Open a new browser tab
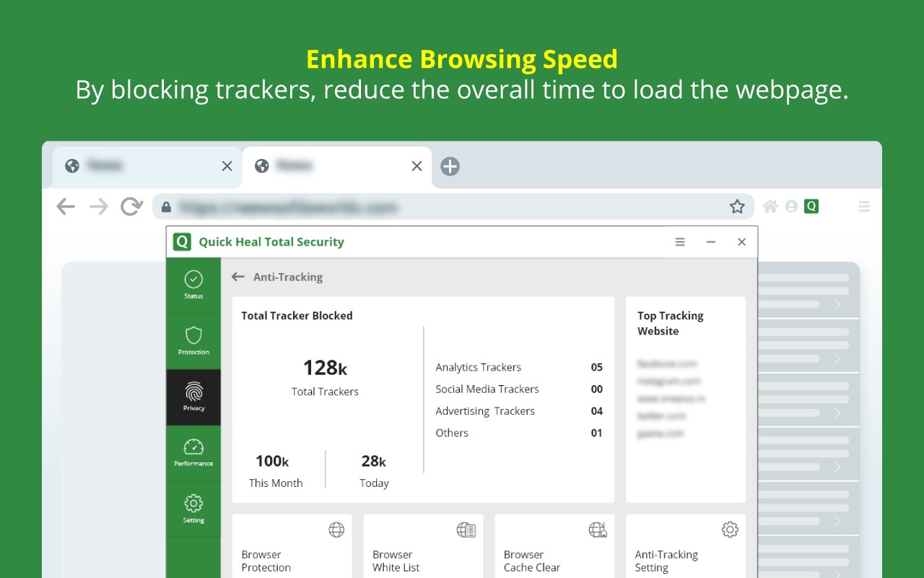The height and width of the screenshot is (578, 924). (450, 166)
